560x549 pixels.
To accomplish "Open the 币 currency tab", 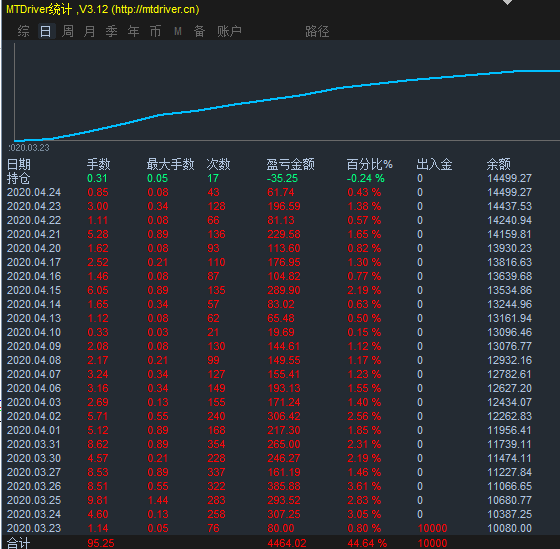I will coord(155,31).
